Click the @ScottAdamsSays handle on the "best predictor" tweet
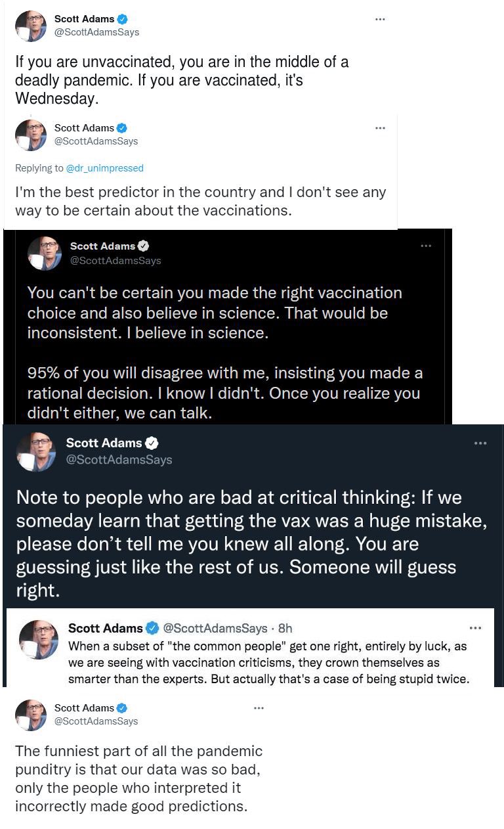 (x=96, y=141)
